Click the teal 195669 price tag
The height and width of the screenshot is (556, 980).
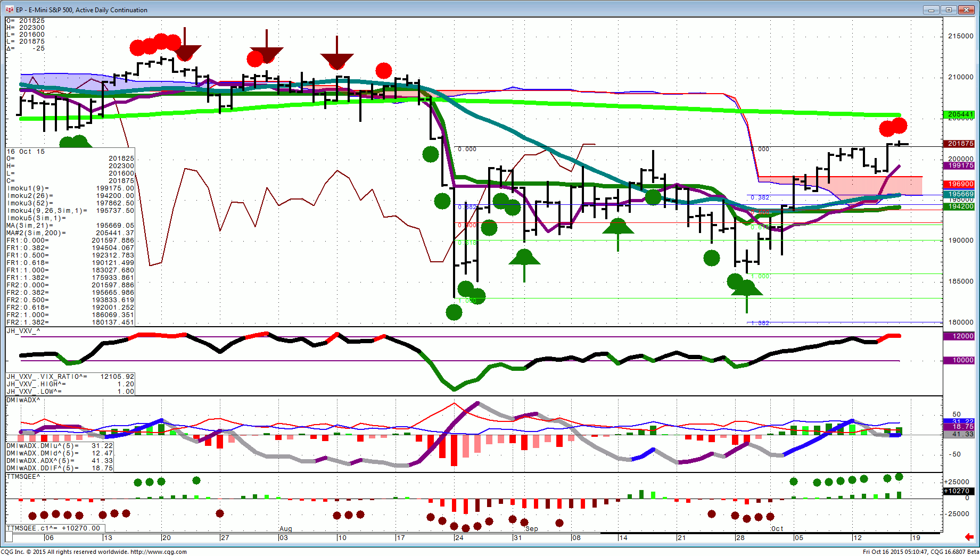(x=959, y=194)
